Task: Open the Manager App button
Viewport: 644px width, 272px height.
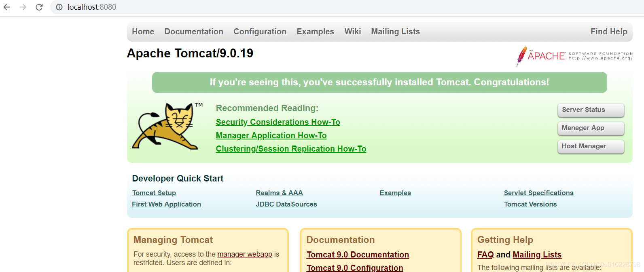Action: tap(591, 128)
